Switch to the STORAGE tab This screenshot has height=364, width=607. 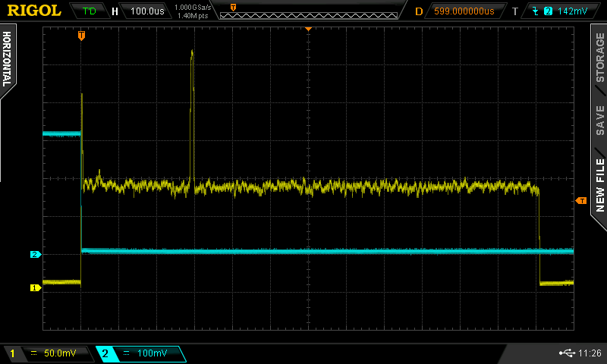(x=599, y=58)
